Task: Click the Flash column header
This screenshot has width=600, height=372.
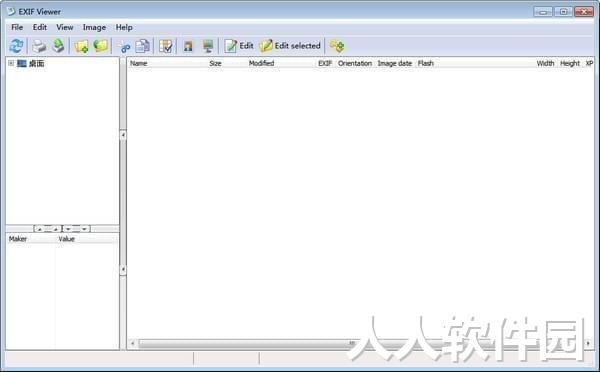Action: 426,63
